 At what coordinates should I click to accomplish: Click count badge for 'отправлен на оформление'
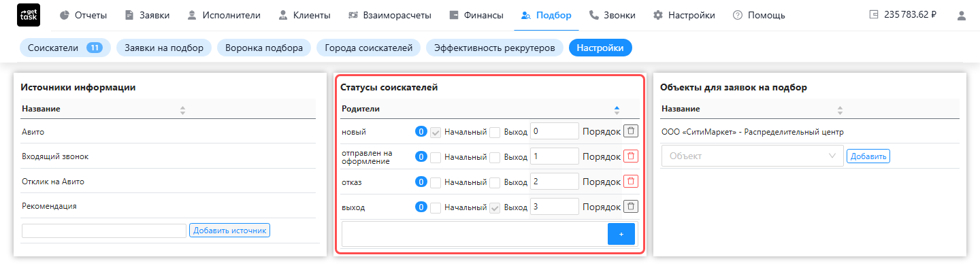click(x=421, y=157)
